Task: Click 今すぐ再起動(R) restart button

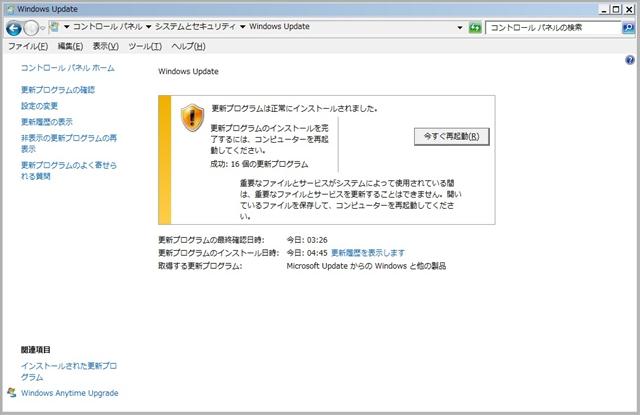Action: pos(451,136)
